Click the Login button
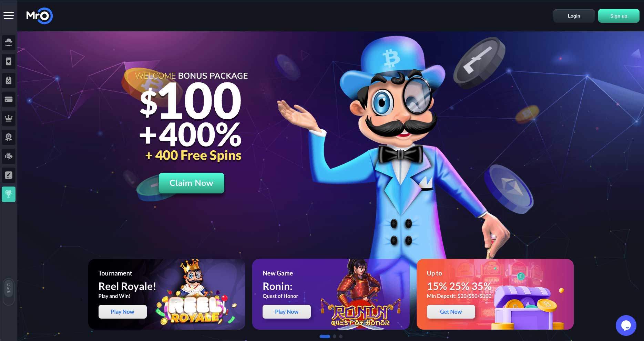The height and width of the screenshot is (341, 644). [574, 16]
